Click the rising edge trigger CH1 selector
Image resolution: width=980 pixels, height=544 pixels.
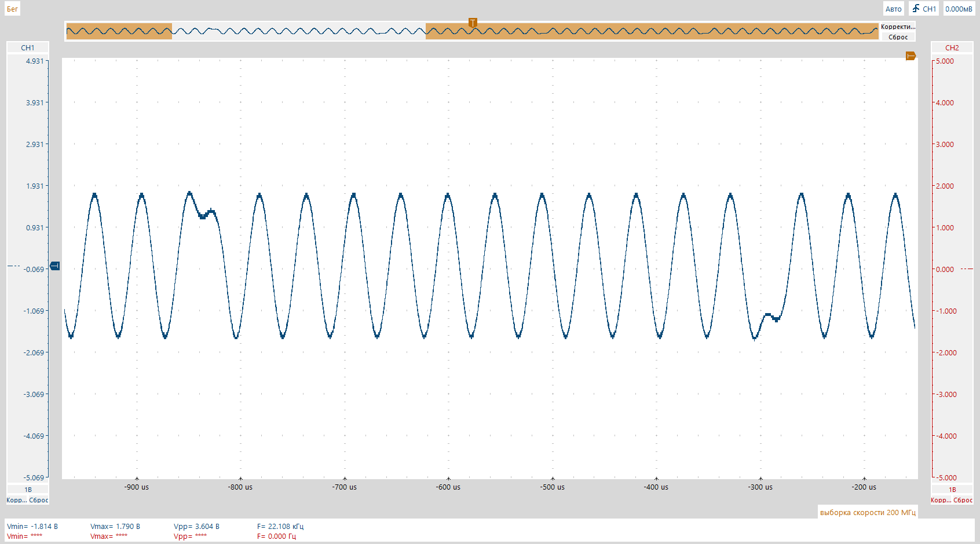924,9
